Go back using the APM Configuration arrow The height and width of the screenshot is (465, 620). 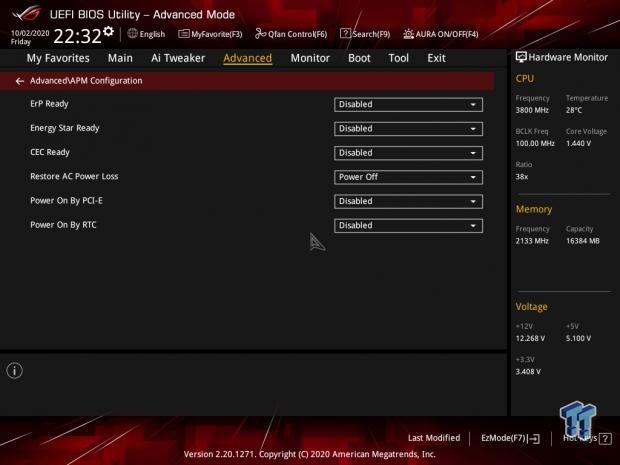click(x=20, y=81)
